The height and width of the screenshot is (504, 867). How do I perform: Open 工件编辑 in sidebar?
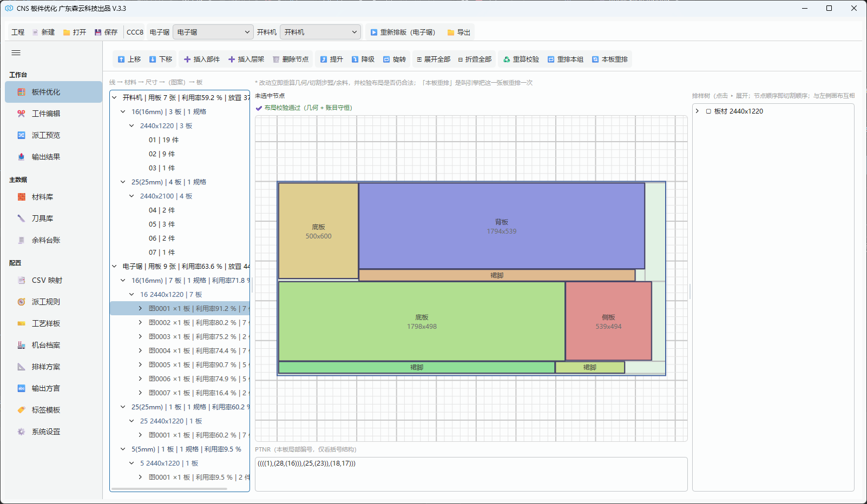(54, 114)
